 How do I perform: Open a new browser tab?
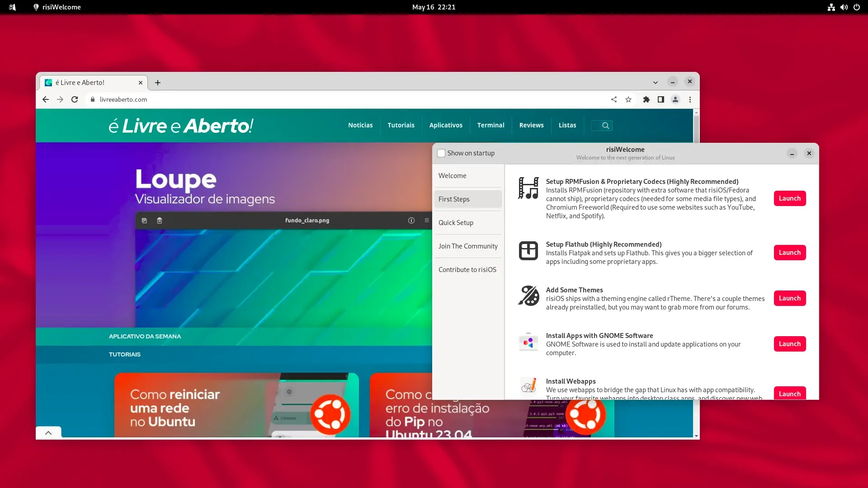point(158,83)
